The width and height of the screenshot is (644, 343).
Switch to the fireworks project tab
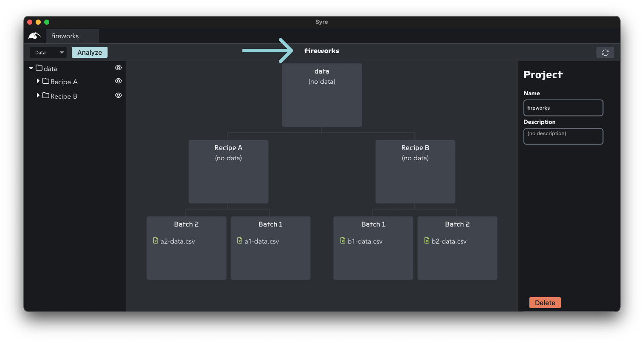pyautogui.click(x=72, y=36)
